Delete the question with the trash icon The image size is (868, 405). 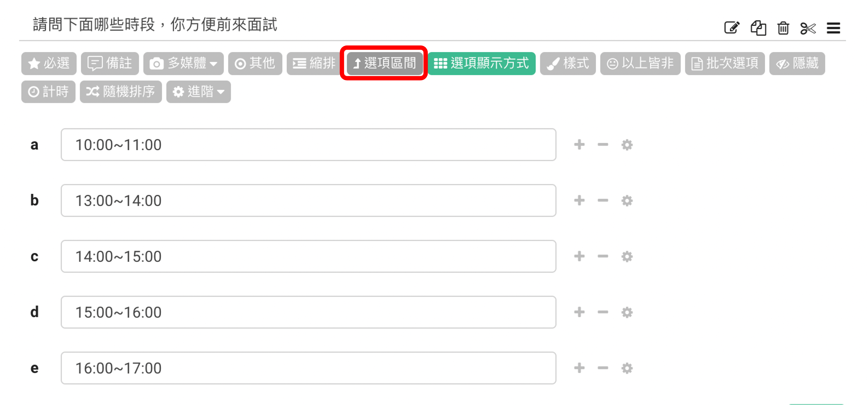pos(783,28)
